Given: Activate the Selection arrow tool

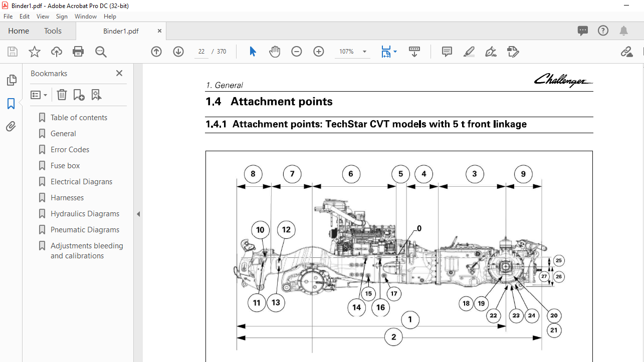Looking at the screenshot, I should point(253,52).
